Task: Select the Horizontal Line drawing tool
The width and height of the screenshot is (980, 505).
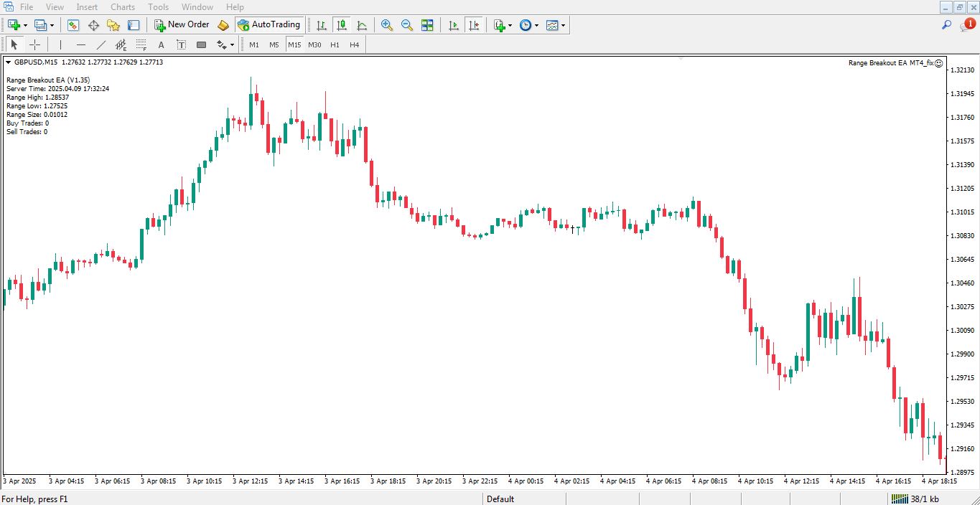Action: click(x=81, y=44)
